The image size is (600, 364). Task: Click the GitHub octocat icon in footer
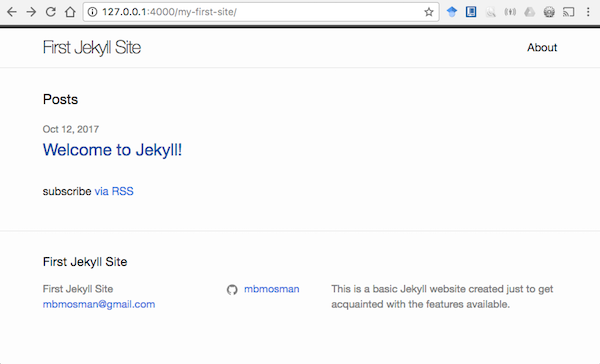click(x=232, y=289)
